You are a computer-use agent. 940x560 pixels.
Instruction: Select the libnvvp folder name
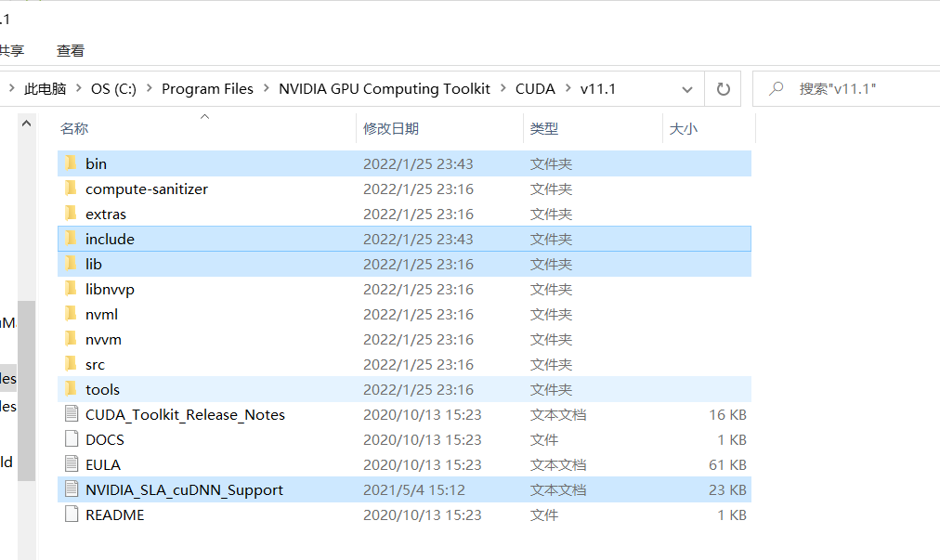coord(110,290)
